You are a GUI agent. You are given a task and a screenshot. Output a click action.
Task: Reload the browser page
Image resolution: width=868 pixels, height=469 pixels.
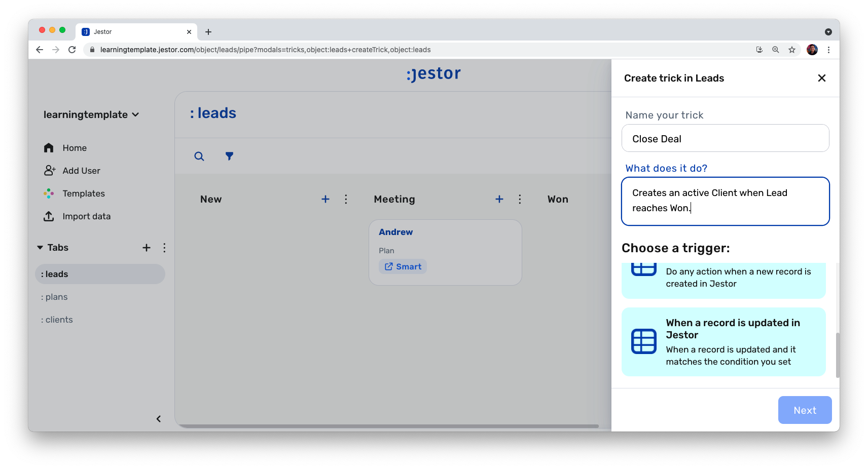pyautogui.click(x=72, y=50)
